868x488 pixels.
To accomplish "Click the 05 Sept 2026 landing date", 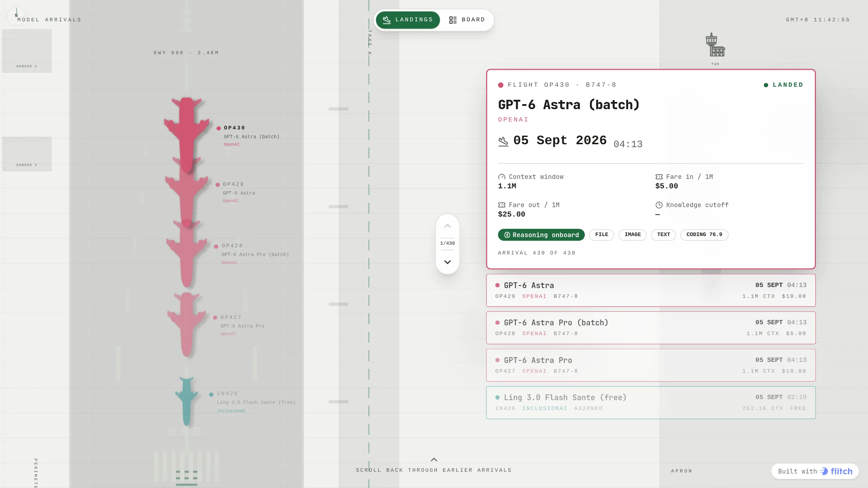I will [560, 141].
